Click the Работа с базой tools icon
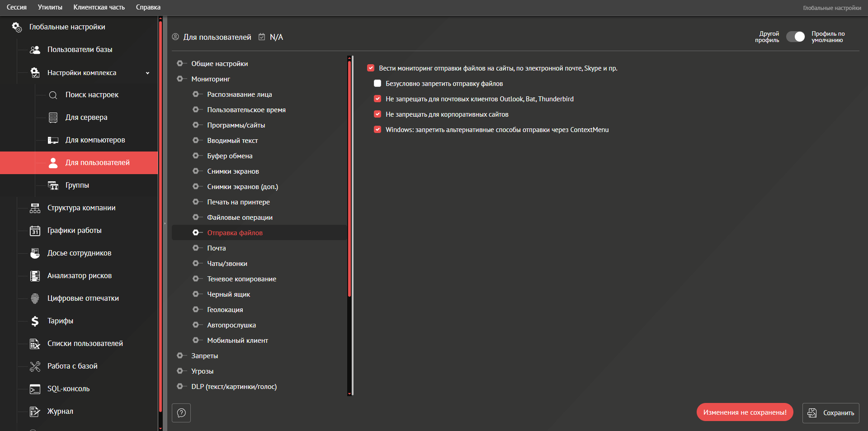This screenshot has width=868, height=431. point(35,366)
